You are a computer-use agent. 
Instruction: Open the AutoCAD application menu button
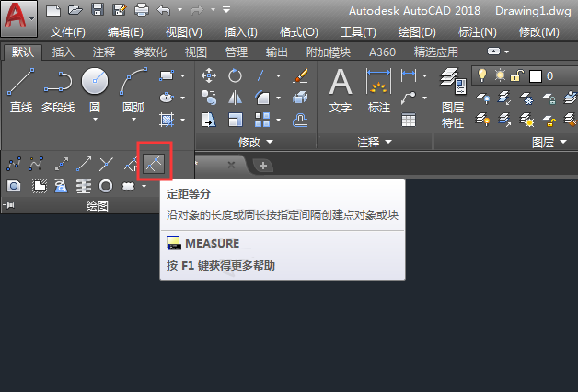tap(18, 18)
